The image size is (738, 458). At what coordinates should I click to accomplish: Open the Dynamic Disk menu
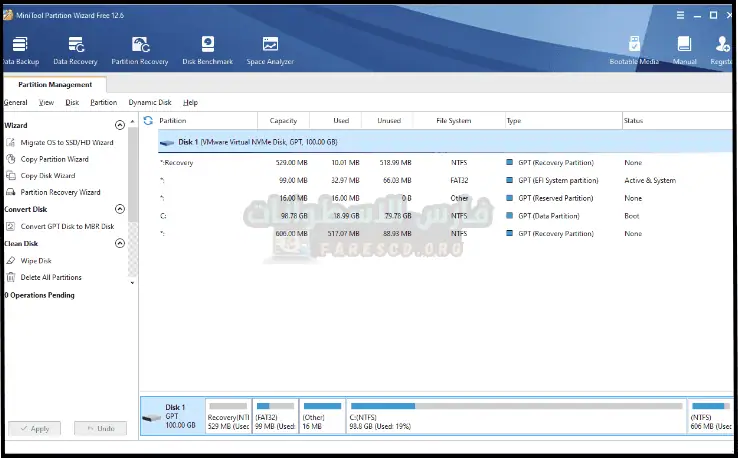pos(150,102)
